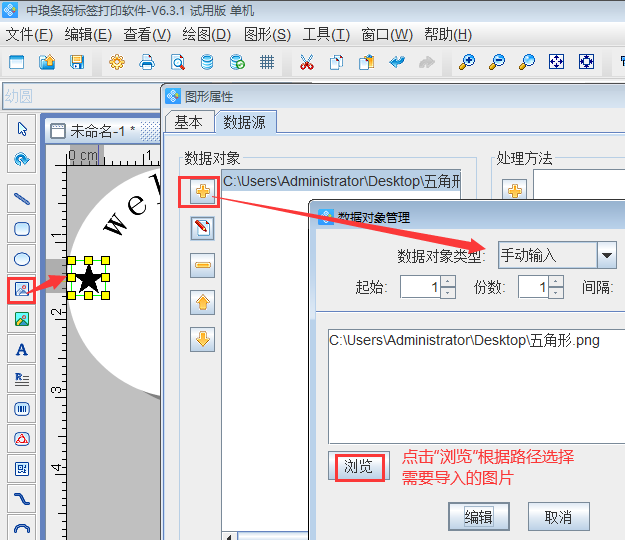Viewport: 625px width, 540px height.
Task: Click the yellow plus add data object button
Action: 203,190
